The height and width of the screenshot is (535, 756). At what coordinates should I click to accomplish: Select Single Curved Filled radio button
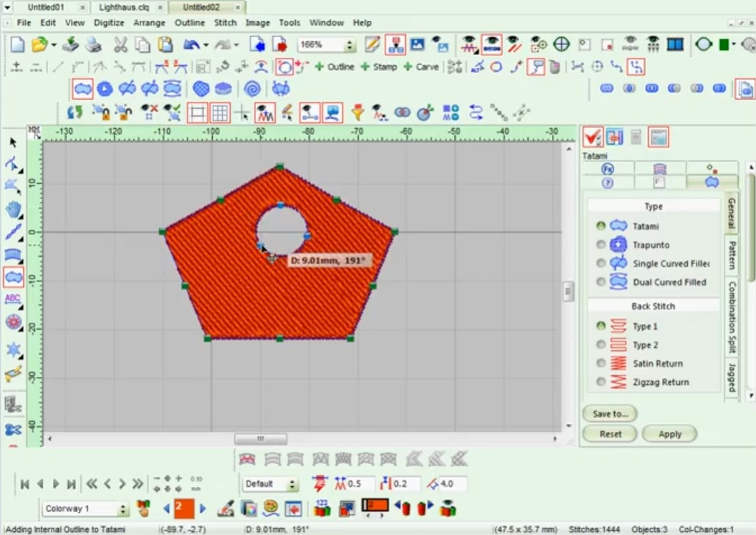(601, 263)
